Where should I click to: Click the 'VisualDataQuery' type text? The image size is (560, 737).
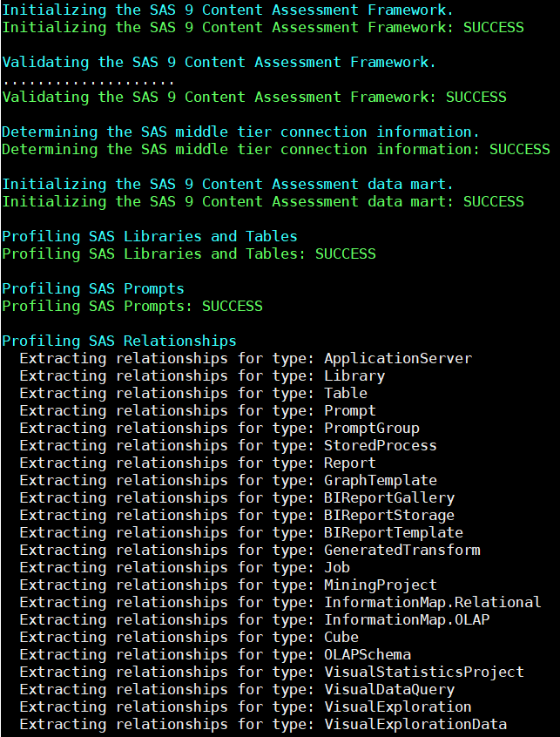point(389,689)
